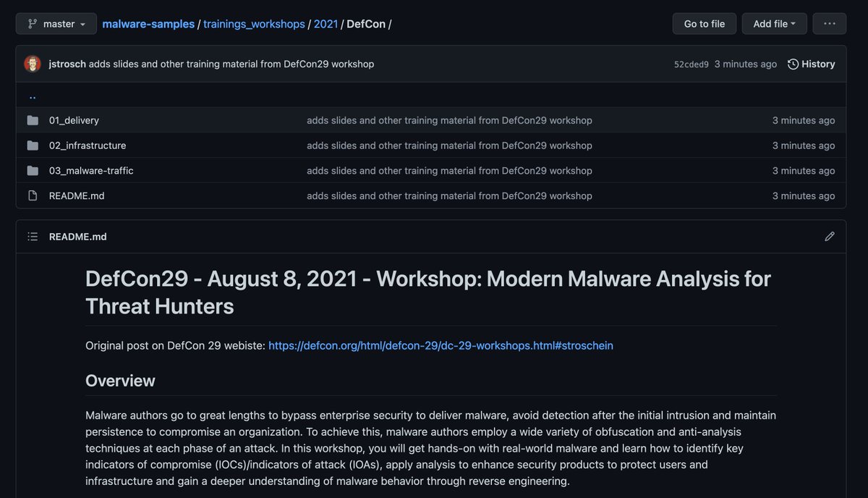Open the 03_malware-traffic folder

[x=91, y=171]
